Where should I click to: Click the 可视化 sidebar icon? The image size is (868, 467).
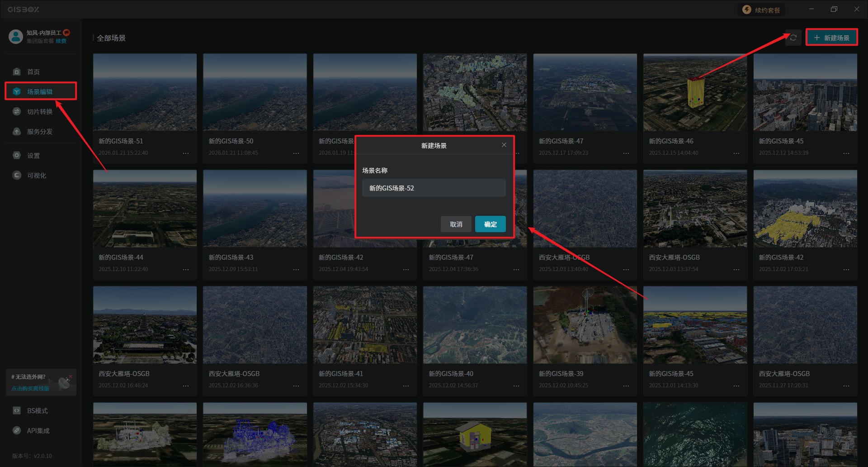pos(17,176)
